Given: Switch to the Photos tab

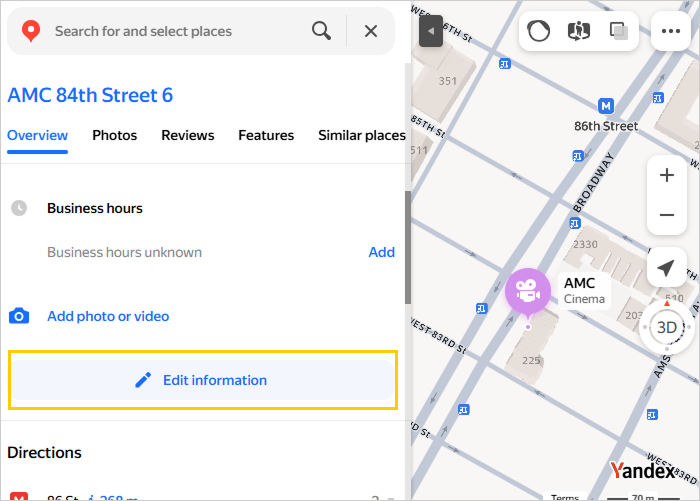Looking at the screenshot, I should coord(115,135).
